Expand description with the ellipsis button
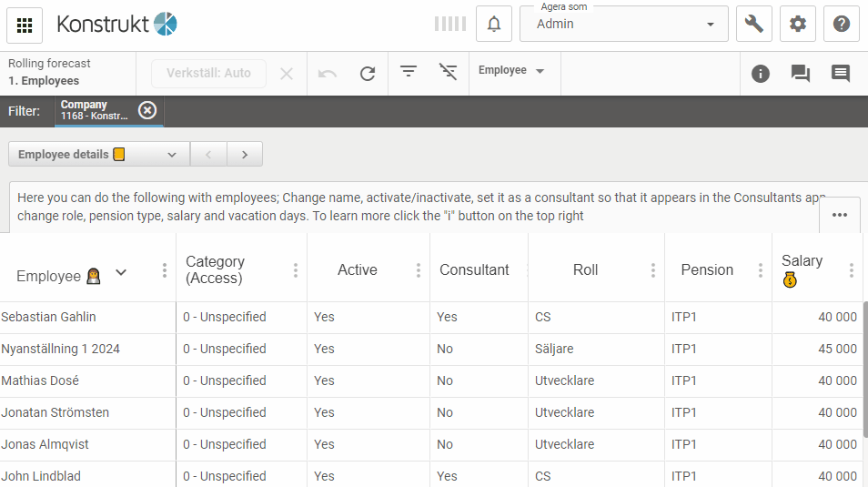Viewport: 868px width, 487px height. click(839, 215)
